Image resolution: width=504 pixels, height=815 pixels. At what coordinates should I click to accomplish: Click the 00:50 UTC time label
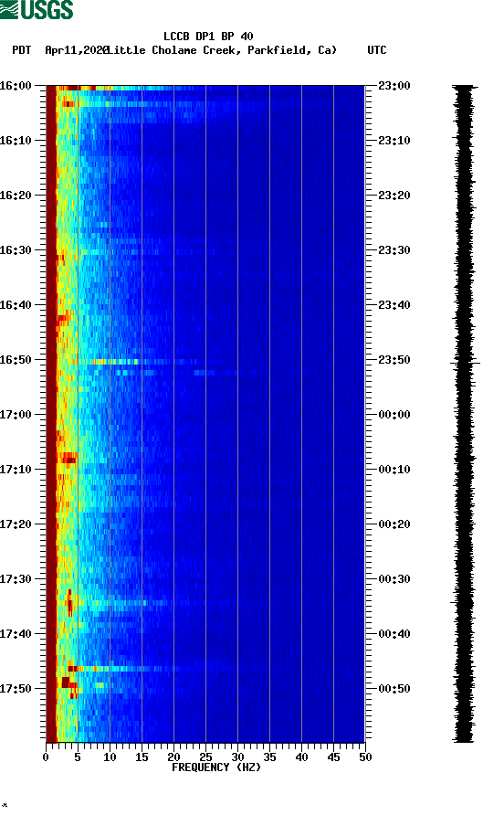(394, 689)
